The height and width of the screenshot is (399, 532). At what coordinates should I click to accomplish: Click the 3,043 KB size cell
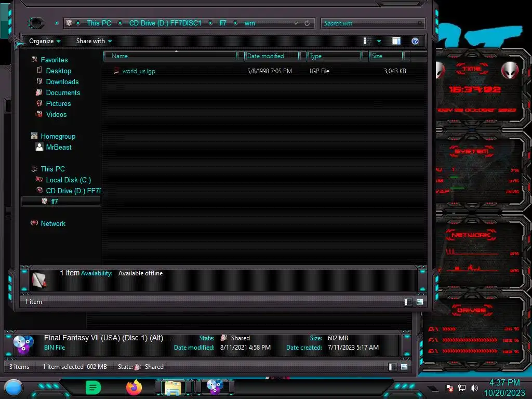pos(395,71)
